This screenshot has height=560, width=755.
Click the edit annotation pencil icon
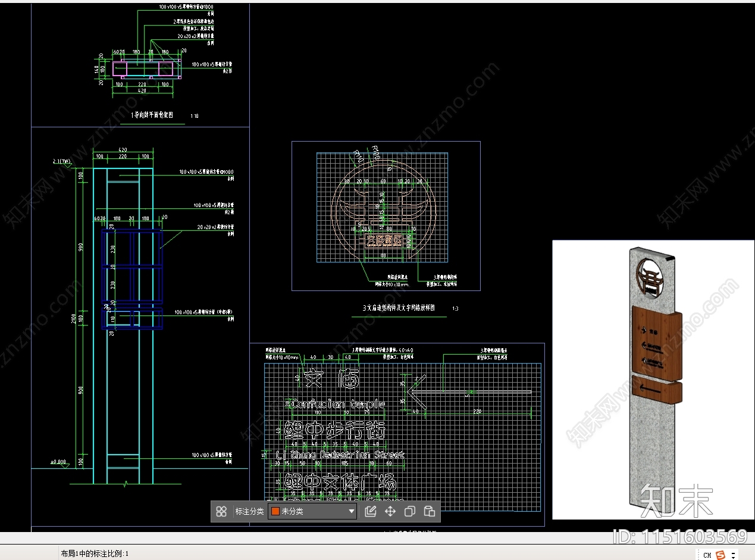tap(370, 511)
